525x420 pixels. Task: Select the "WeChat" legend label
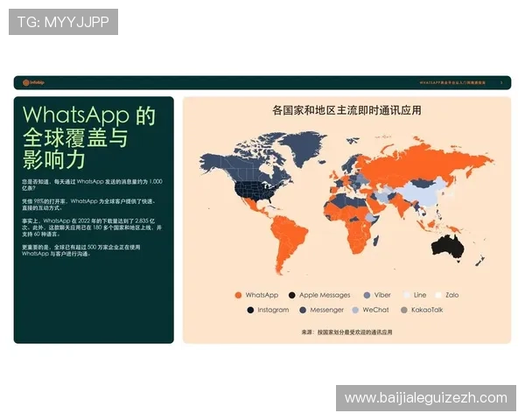pos(375,310)
